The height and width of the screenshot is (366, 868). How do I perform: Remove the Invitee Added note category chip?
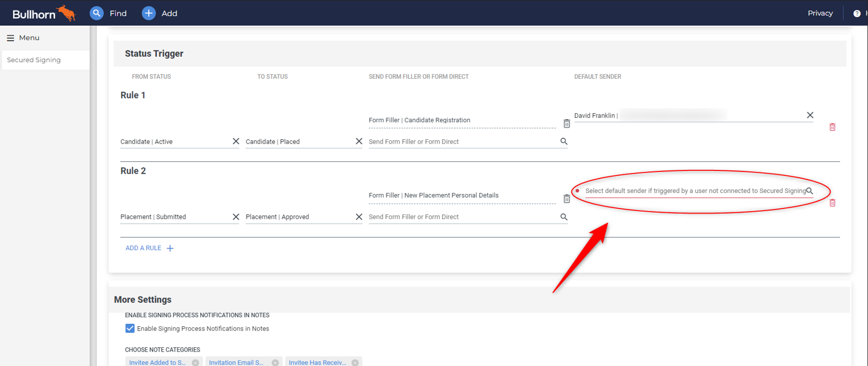tap(195, 363)
